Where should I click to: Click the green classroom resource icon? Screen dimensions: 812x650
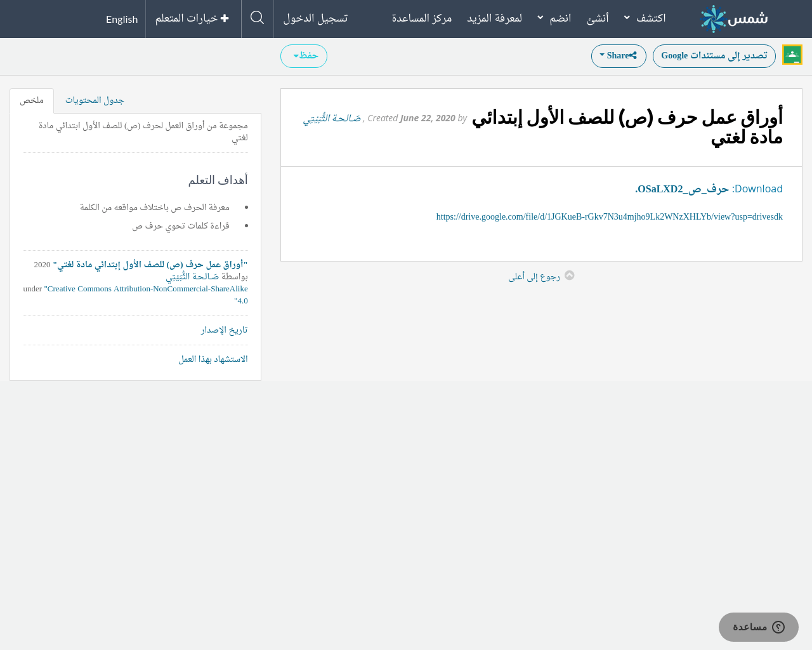coord(792,55)
